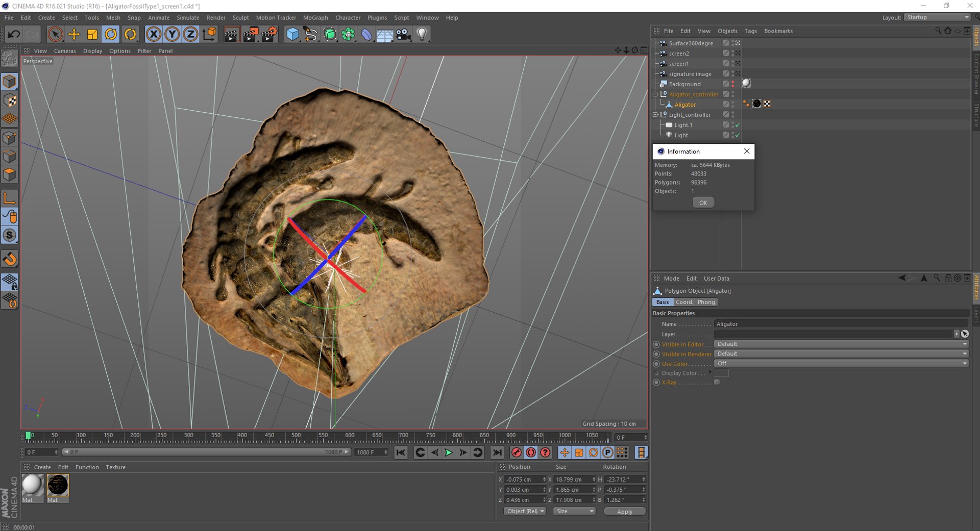Image resolution: width=980 pixels, height=531 pixels.
Task: Open Visible in Editor dropdown
Action: click(x=841, y=344)
